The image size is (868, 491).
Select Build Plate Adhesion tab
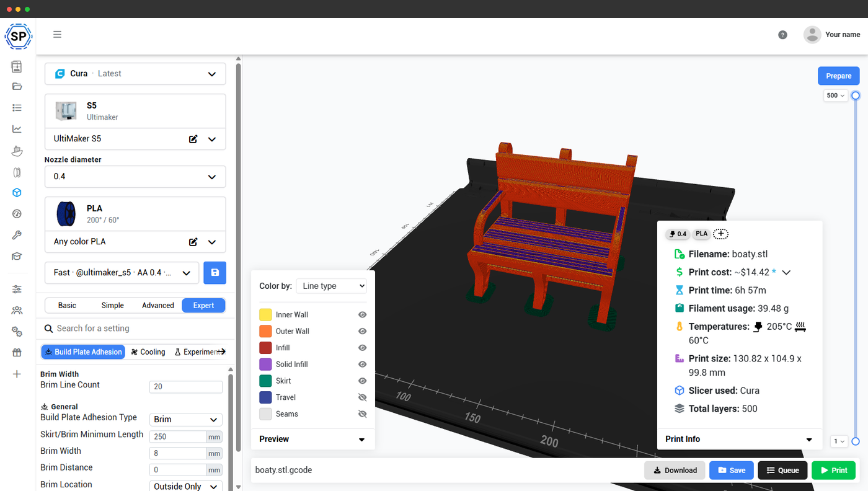click(x=83, y=352)
